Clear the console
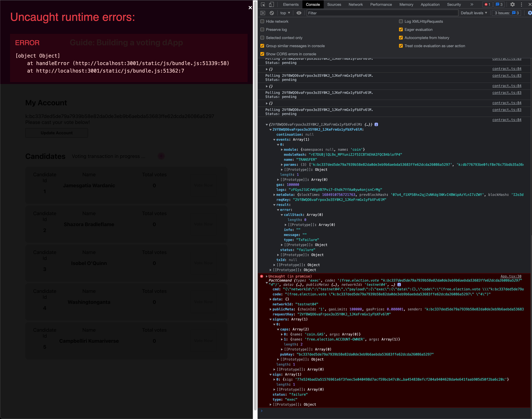The image size is (532, 419). (x=271, y=13)
